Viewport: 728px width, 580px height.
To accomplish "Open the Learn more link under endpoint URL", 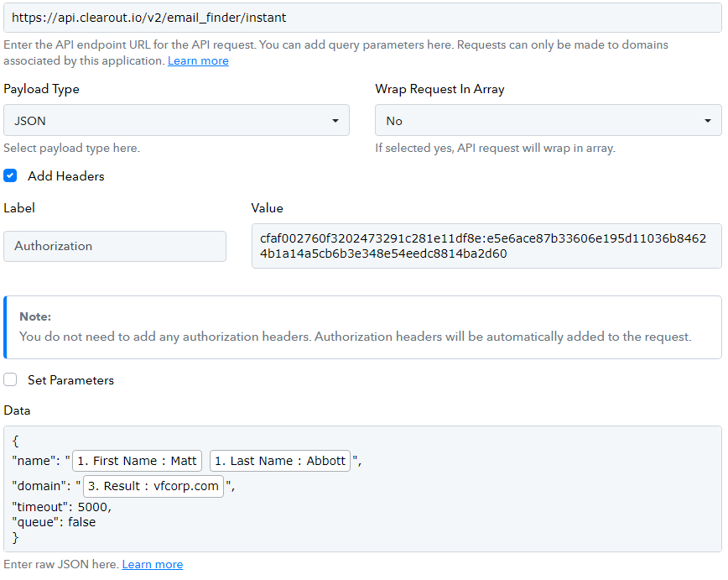I will (x=198, y=61).
